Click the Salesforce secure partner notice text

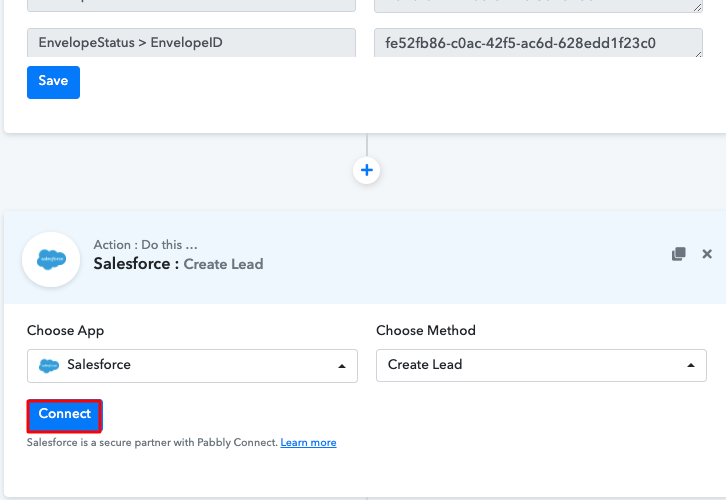(x=152, y=443)
